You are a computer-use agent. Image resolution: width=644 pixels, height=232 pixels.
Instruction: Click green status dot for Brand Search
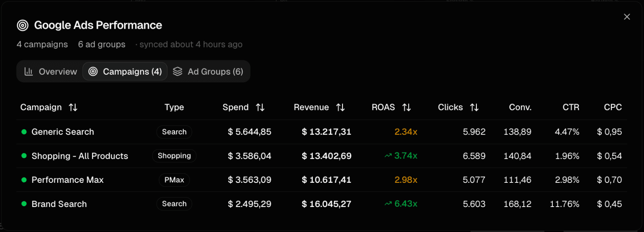click(x=24, y=204)
